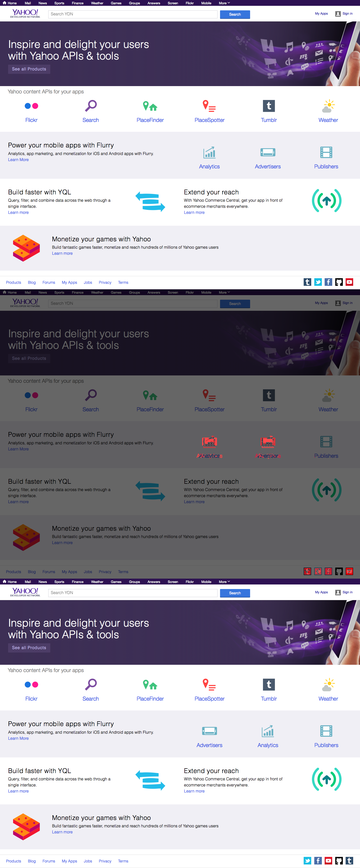Click the Flickr dots icon in dimmed page

(31, 395)
